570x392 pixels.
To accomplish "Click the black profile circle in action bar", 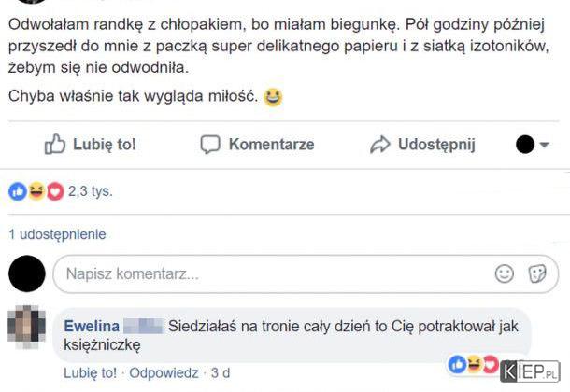I will (525, 145).
